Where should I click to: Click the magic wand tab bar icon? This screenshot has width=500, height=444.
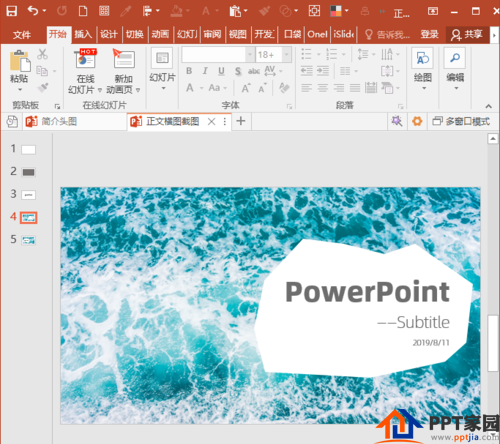tap(397, 121)
